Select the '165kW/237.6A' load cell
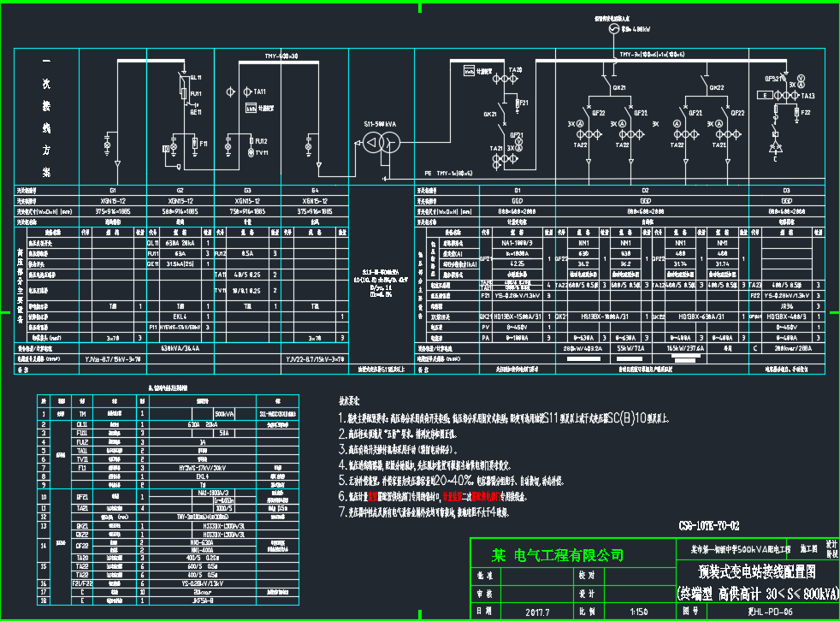This screenshot has height=621, width=840. click(684, 348)
